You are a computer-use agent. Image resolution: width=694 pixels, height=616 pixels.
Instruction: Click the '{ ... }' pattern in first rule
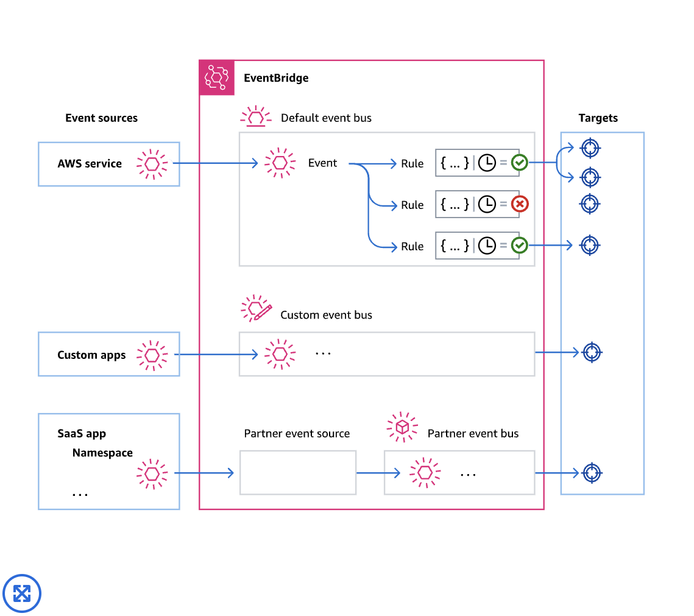click(x=455, y=163)
